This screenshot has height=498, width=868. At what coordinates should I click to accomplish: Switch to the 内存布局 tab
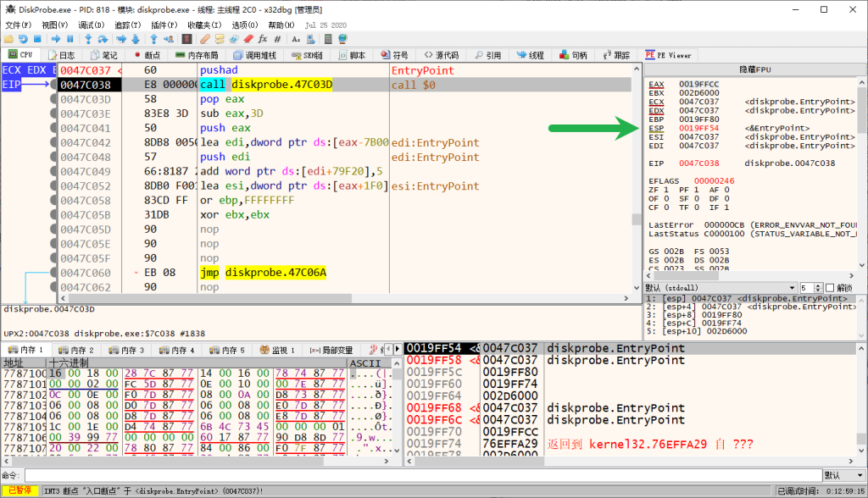pos(197,55)
